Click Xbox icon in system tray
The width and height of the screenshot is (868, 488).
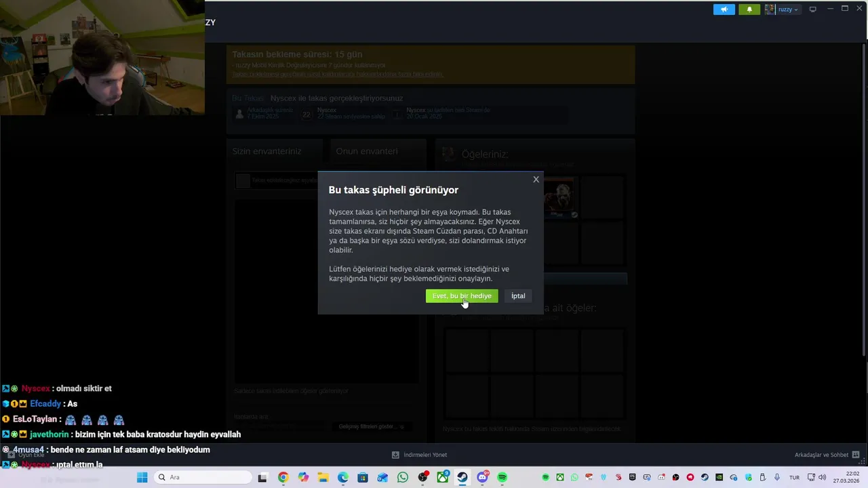click(560, 477)
